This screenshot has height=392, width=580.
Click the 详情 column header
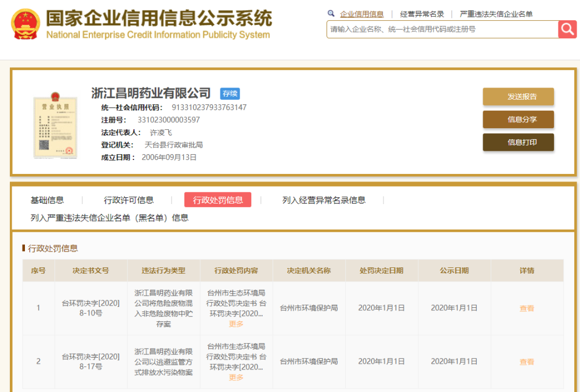[x=527, y=271]
